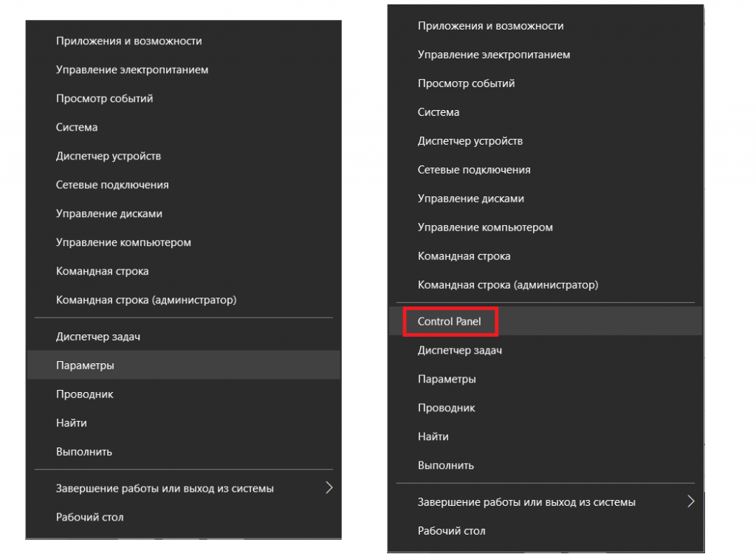Launch Командная строка in the left menu
Image resolution: width=756 pixels, height=559 pixels.
[x=102, y=272]
